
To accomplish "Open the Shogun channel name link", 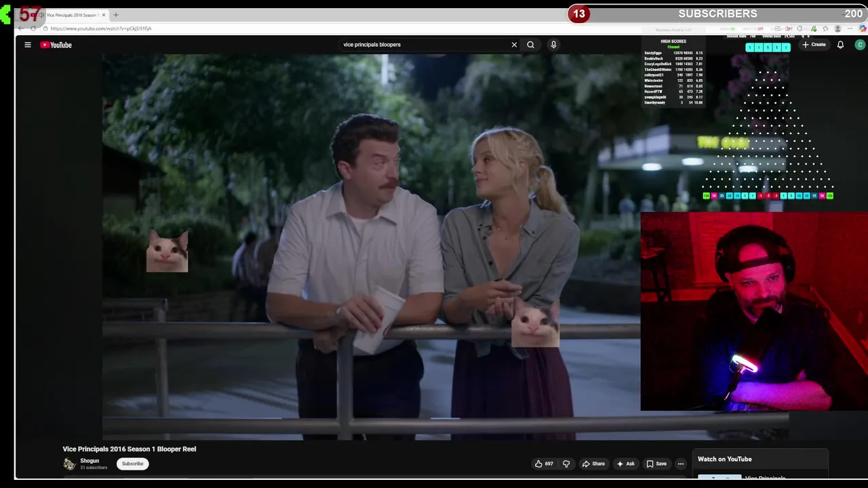I will pyautogui.click(x=90, y=461).
